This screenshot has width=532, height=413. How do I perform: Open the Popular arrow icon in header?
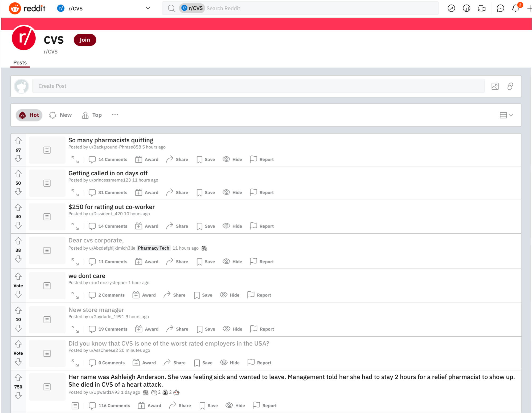pyautogui.click(x=451, y=9)
